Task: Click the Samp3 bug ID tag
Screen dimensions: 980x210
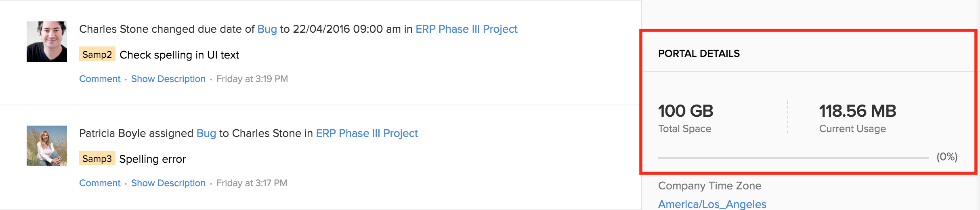Action: 97,159
